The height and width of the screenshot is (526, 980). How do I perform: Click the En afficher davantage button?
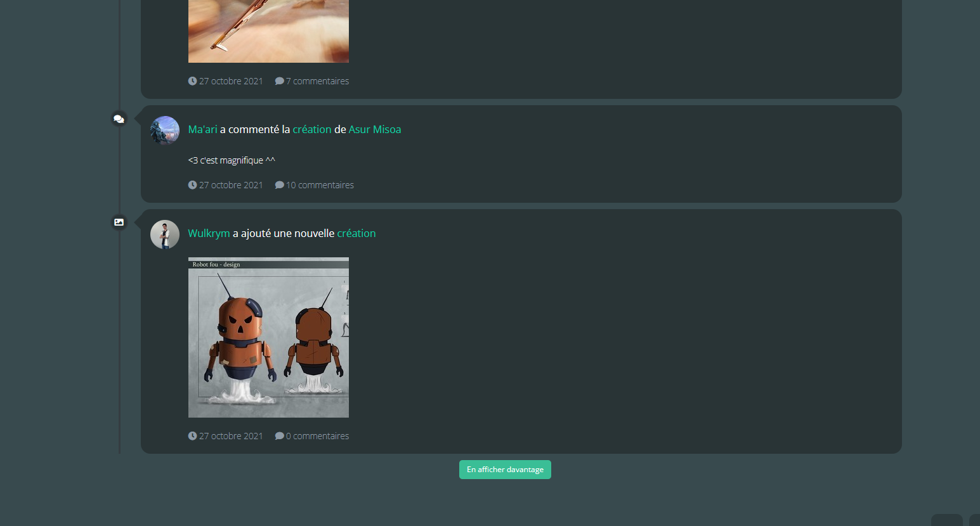505,469
